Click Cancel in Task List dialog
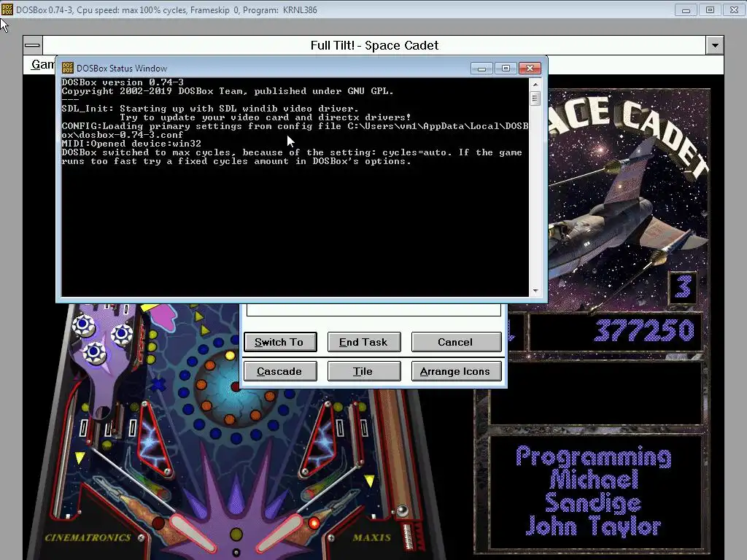 [x=456, y=342]
